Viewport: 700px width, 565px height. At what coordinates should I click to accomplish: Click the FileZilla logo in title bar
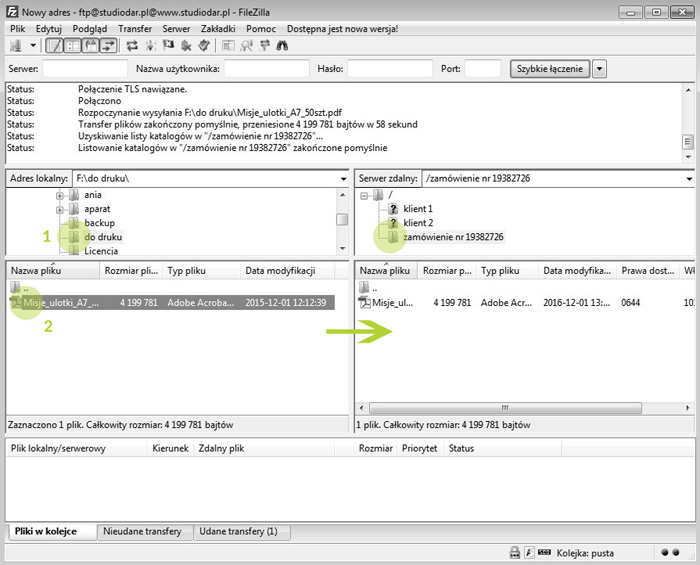point(12,12)
